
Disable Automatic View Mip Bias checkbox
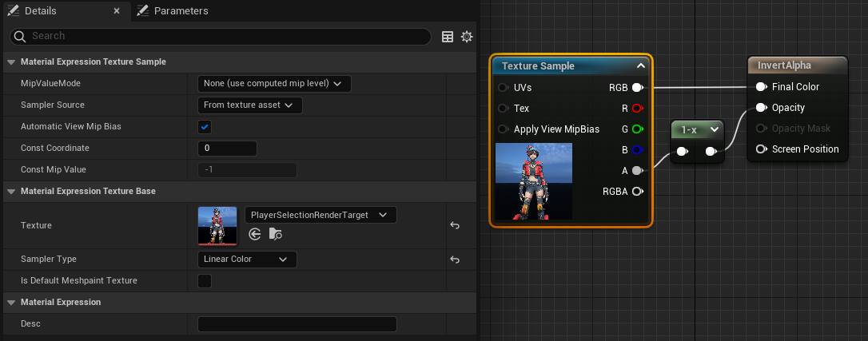(205, 127)
